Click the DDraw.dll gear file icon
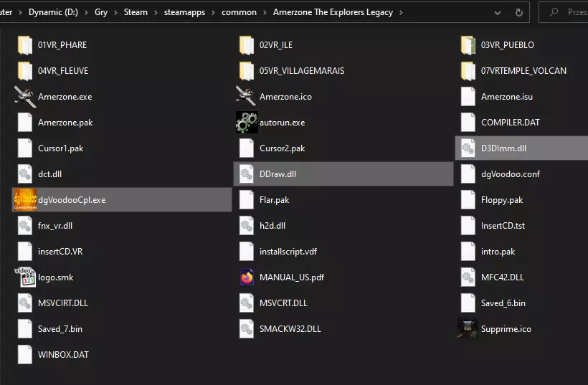 point(247,174)
